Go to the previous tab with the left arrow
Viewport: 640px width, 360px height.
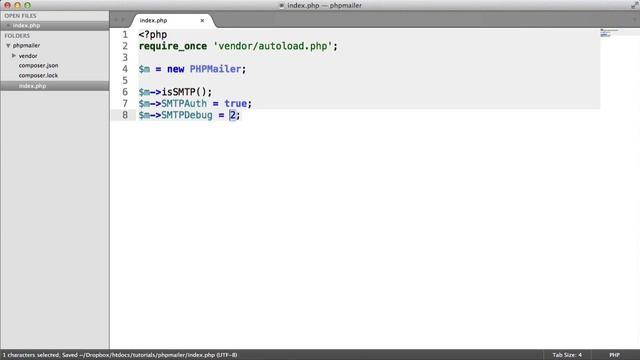[116, 20]
